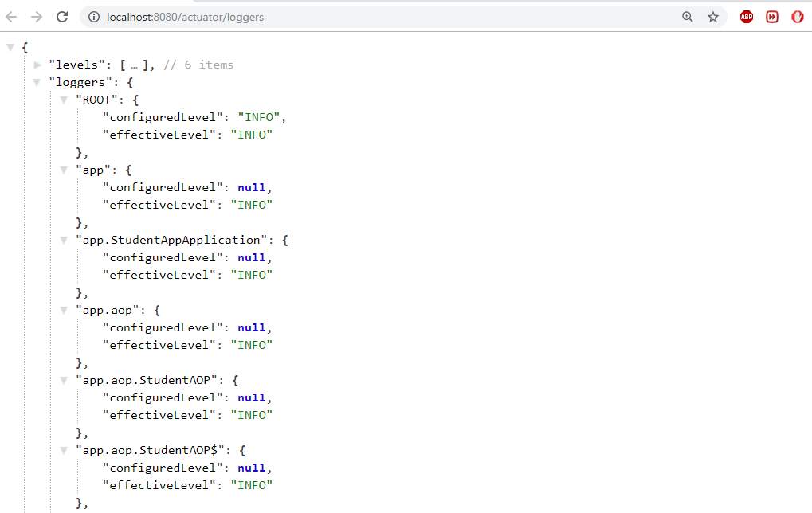Open the zoom magnifier in address bar
The height and width of the screenshot is (513, 812).
pos(688,17)
